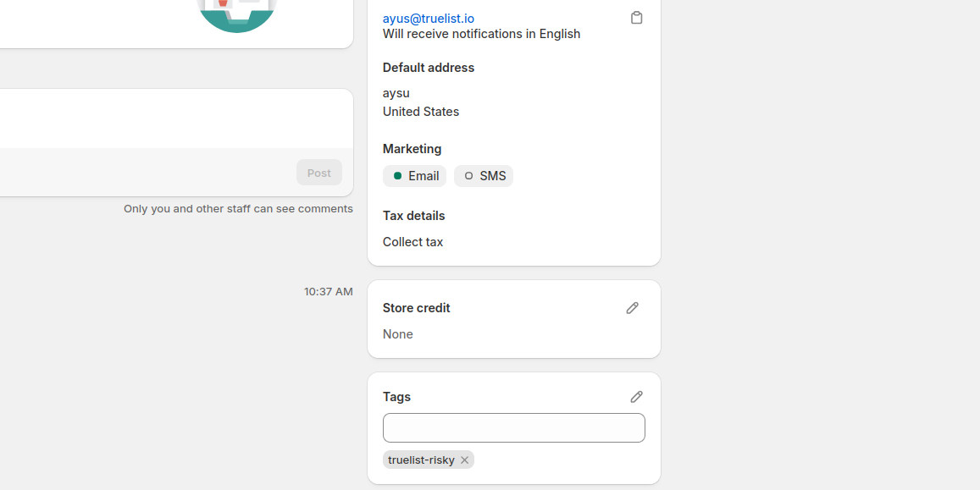Click the Tax details heading

point(413,216)
